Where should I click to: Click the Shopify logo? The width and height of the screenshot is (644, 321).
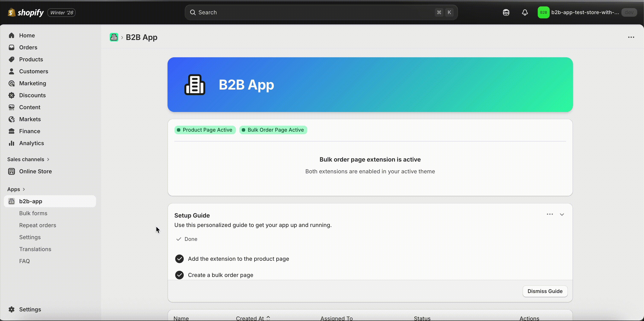point(26,12)
